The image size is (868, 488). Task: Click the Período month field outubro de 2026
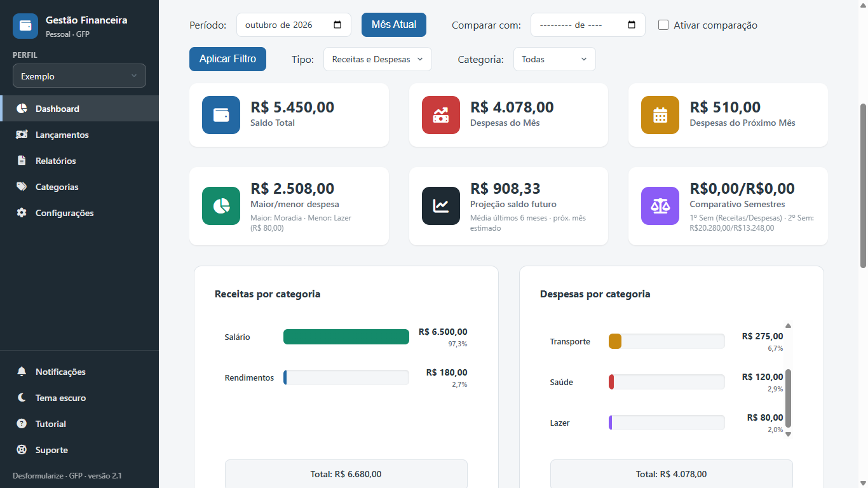294,25
